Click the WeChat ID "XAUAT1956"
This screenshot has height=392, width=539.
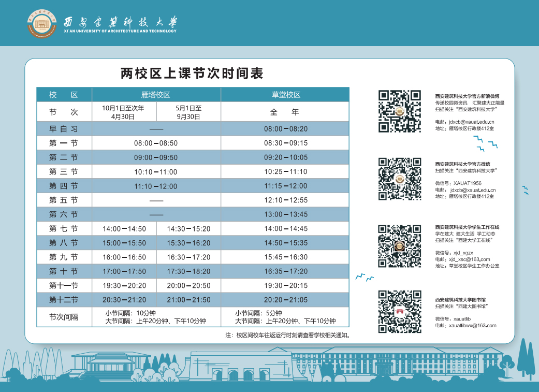[468, 183]
